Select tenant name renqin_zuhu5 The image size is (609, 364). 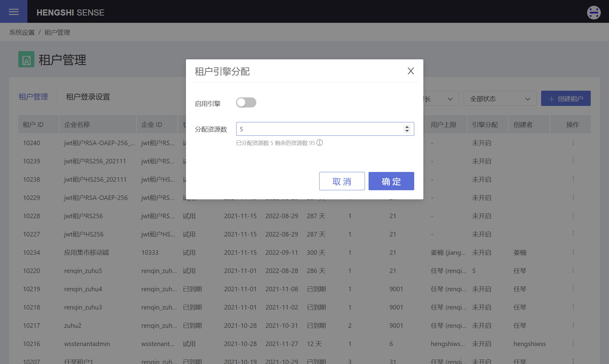[83, 271]
